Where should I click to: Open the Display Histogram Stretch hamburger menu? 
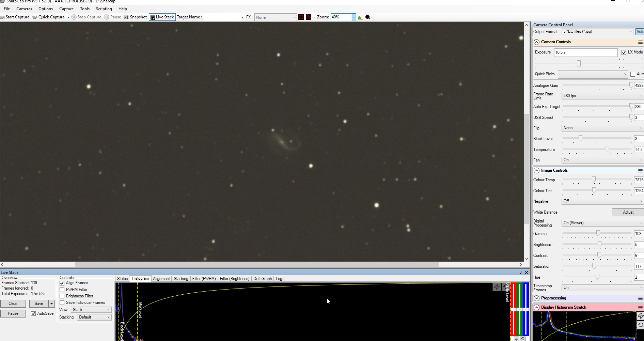pos(640,308)
